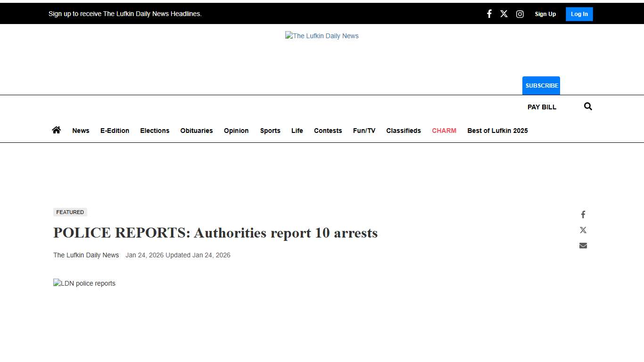Share the article on Facebook
The image size is (644, 362).
(x=583, y=214)
